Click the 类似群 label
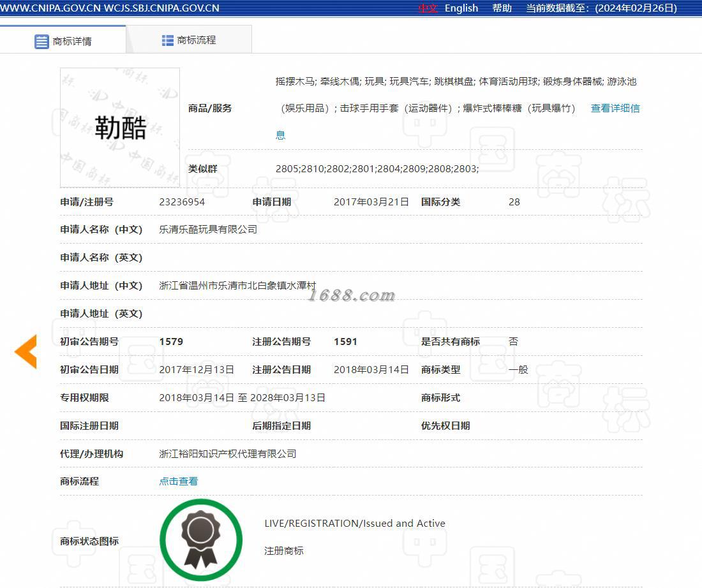This screenshot has width=702, height=588. click(x=203, y=169)
